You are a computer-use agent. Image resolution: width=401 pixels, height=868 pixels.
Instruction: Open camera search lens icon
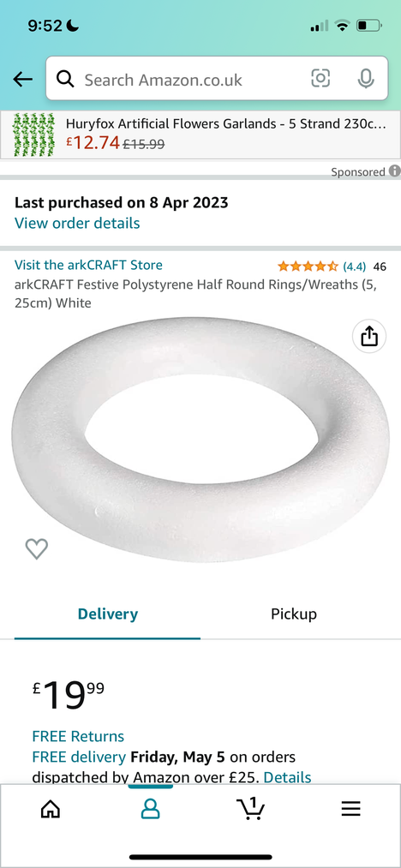(320, 79)
